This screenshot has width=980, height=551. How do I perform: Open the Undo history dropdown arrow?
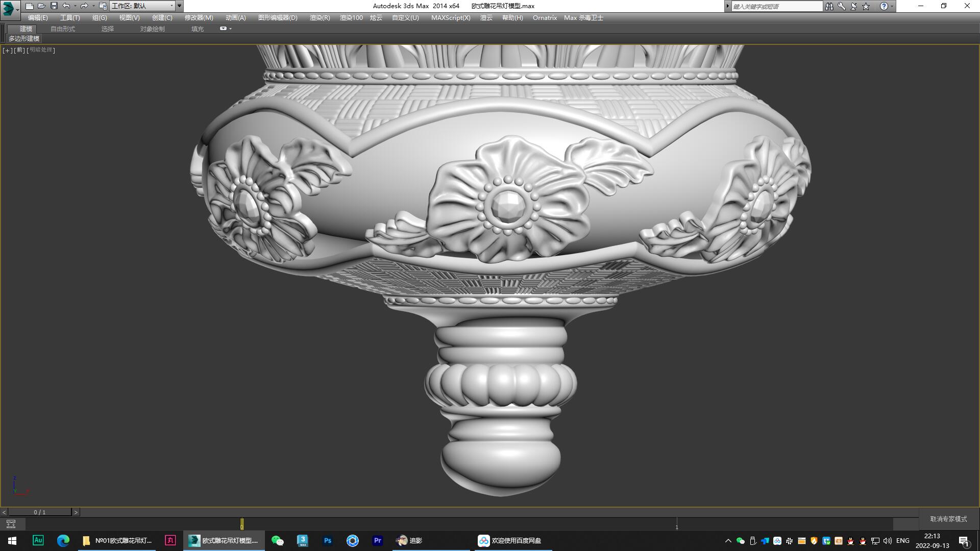point(76,6)
